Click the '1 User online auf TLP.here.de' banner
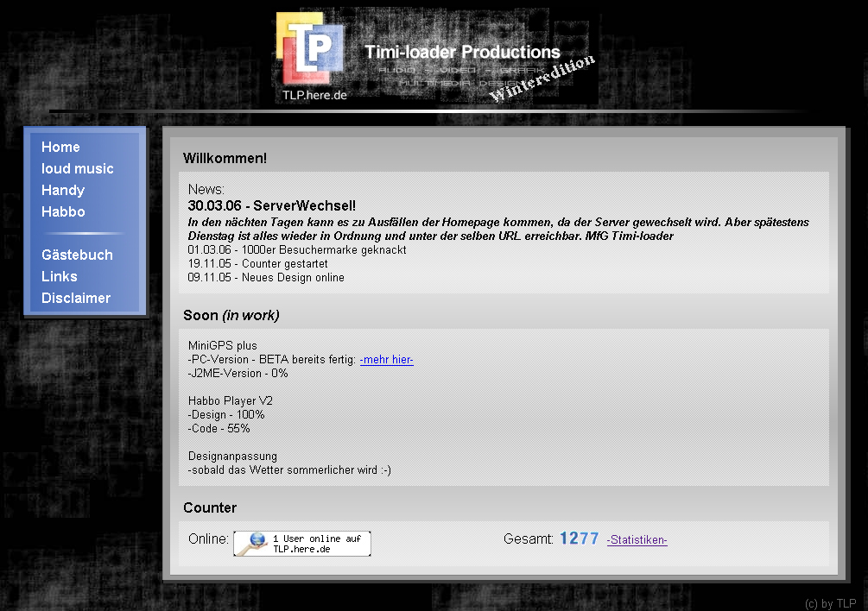 [302, 544]
